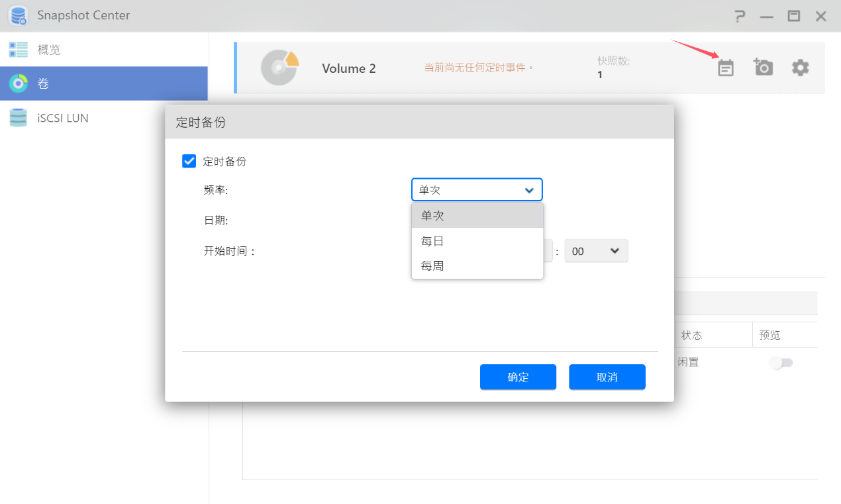Click the 概览 overview sidebar icon
Viewport: 841px width, 504px height.
[19, 50]
